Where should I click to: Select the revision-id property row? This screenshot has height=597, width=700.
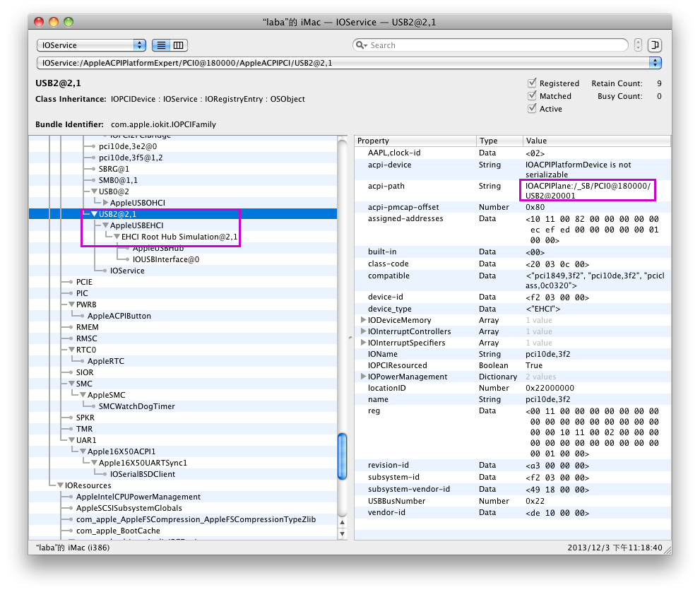(513, 465)
